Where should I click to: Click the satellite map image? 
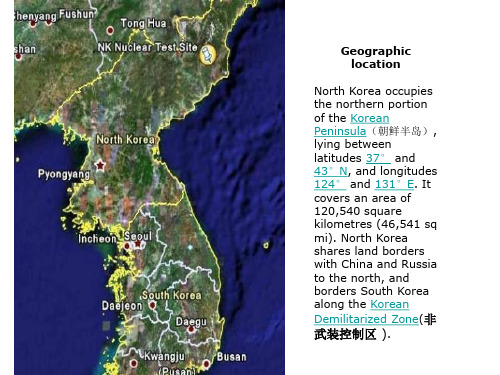click(x=149, y=187)
